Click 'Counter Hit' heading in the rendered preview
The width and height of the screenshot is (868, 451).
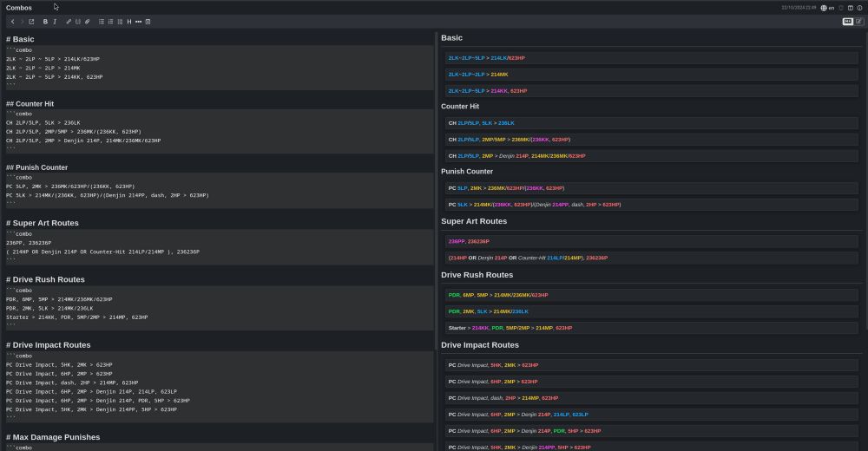tap(460, 107)
